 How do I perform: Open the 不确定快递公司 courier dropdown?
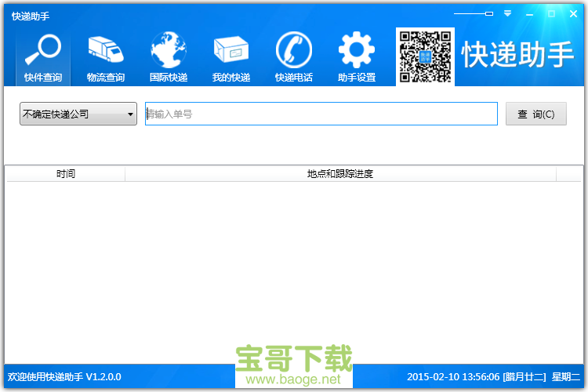pyautogui.click(x=78, y=114)
